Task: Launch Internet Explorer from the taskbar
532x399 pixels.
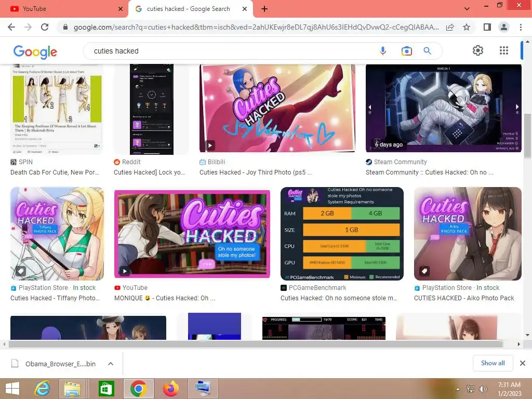Action: (43, 389)
